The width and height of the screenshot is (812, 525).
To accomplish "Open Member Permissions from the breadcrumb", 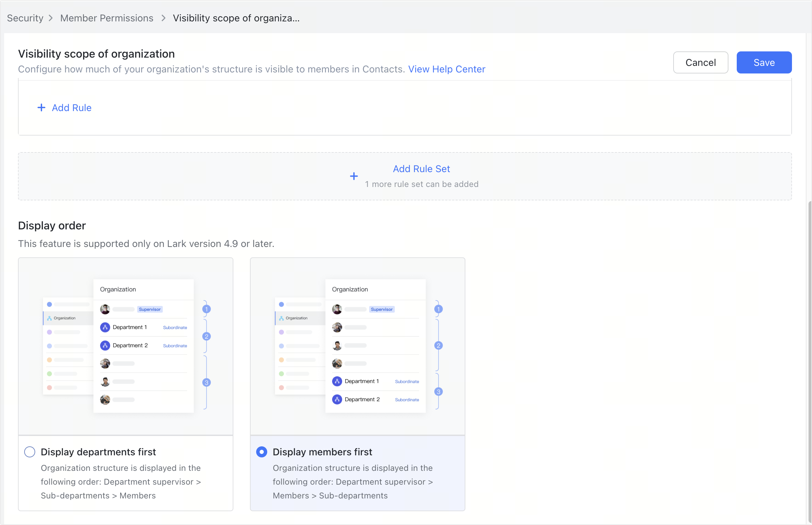I will (107, 18).
